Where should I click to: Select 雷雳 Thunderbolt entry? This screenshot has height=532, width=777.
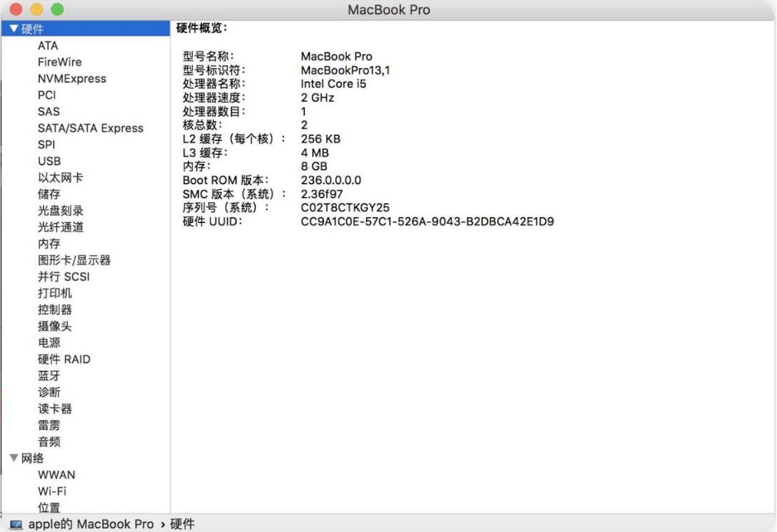48,425
